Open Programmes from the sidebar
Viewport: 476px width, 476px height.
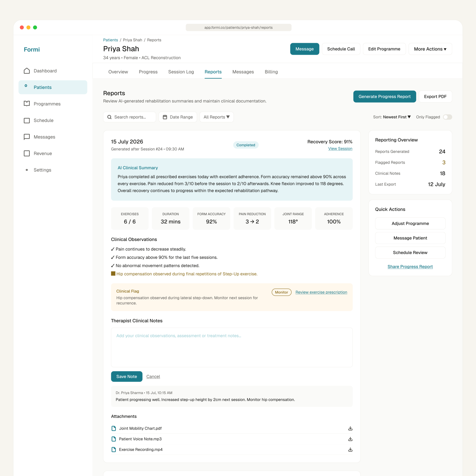[53, 104]
